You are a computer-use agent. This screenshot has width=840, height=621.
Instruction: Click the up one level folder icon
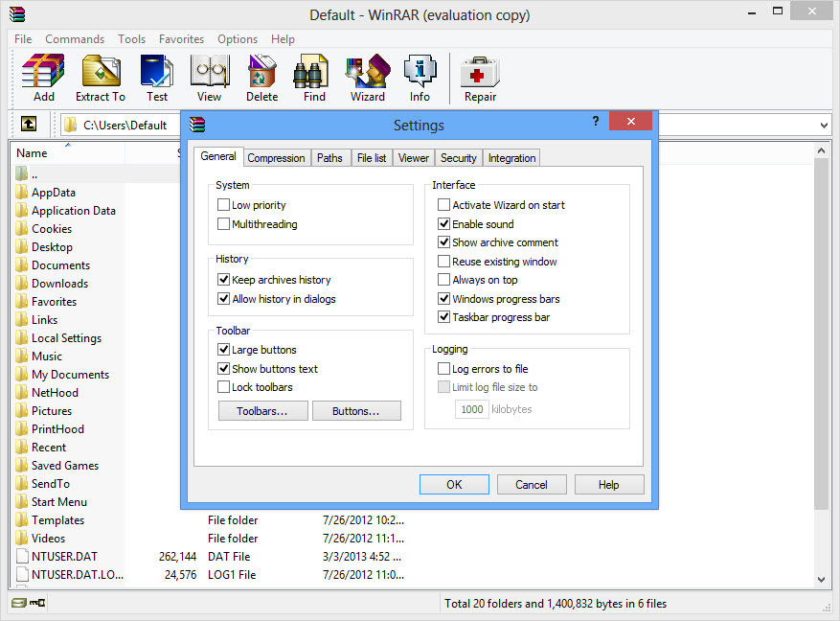[x=29, y=125]
